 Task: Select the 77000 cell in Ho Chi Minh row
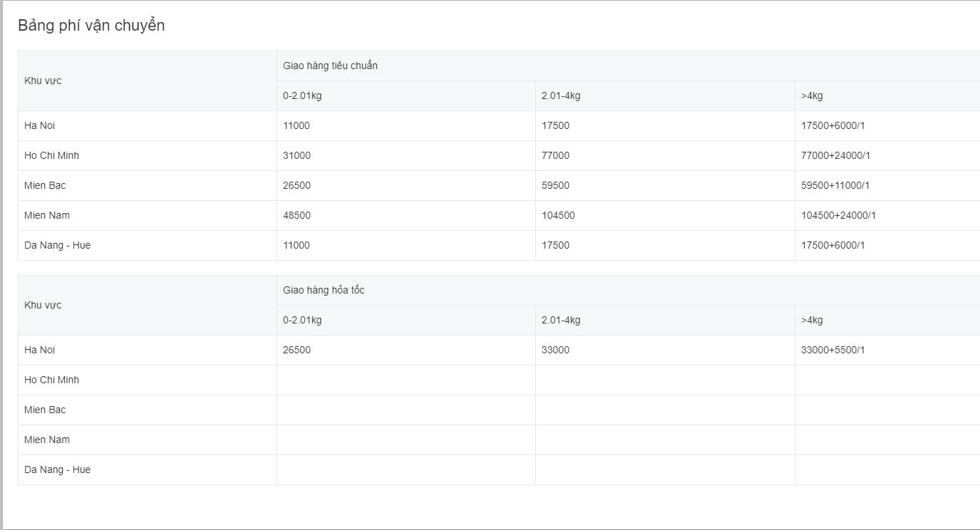point(555,155)
